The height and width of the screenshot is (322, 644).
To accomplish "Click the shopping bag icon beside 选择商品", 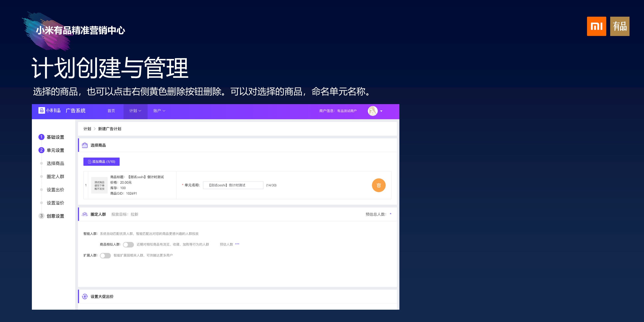I will pos(85,145).
